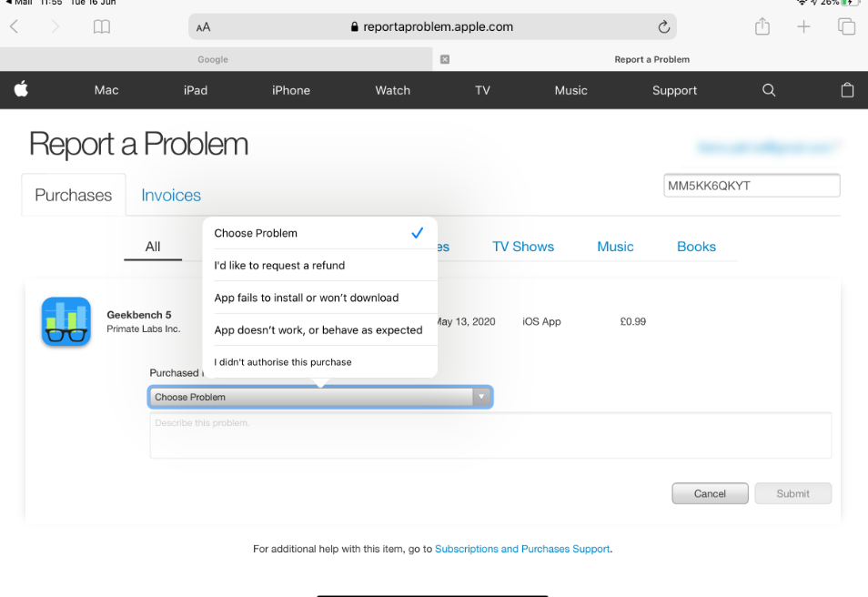The height and width of the screenshot is (597, 868).
Task: Show all tabs overview icon
Action: [x=846, y=26]
